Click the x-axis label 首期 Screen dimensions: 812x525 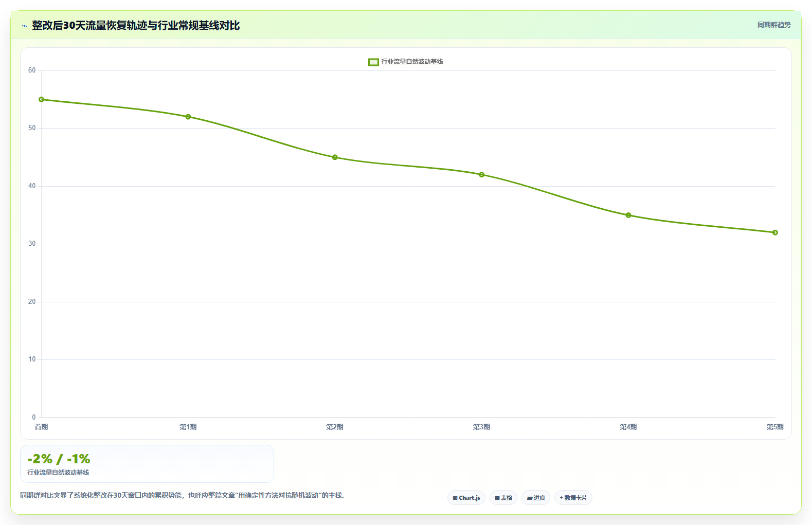pos(42,427)
